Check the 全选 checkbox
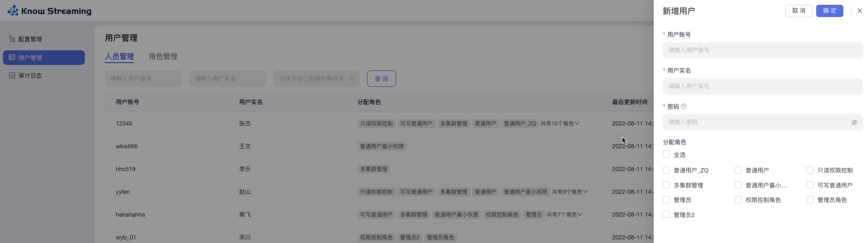The image size is (868, 243). point(666,155)
